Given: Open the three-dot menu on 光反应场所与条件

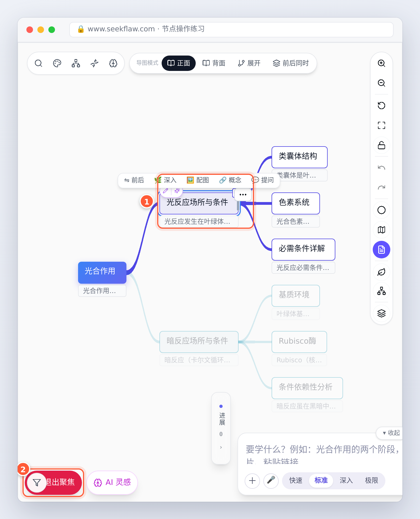Looking at the screenshot, I should tap(243, 195).
